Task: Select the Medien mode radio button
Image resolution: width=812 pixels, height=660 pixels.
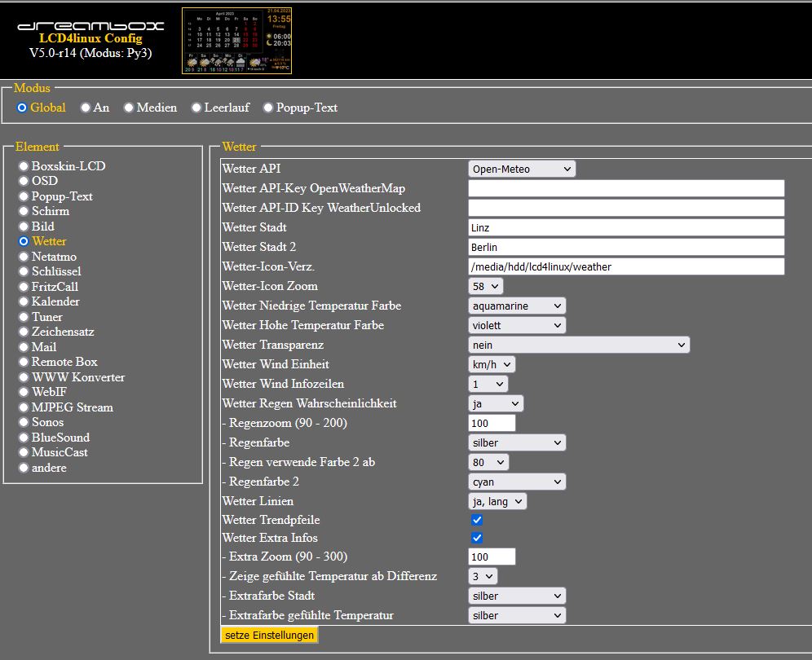Action: (129, 108)
